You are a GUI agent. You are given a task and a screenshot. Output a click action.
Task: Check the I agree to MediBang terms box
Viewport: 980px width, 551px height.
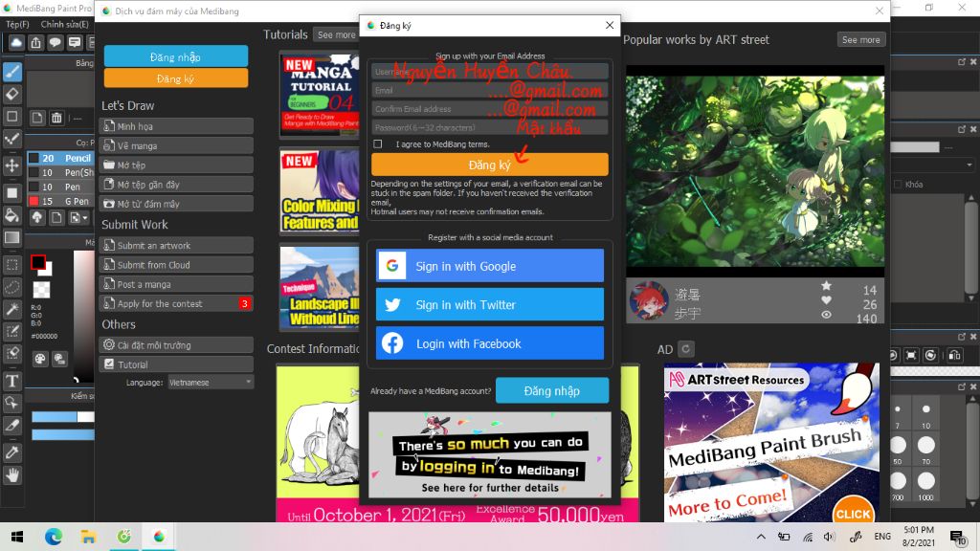click(377, 144)
